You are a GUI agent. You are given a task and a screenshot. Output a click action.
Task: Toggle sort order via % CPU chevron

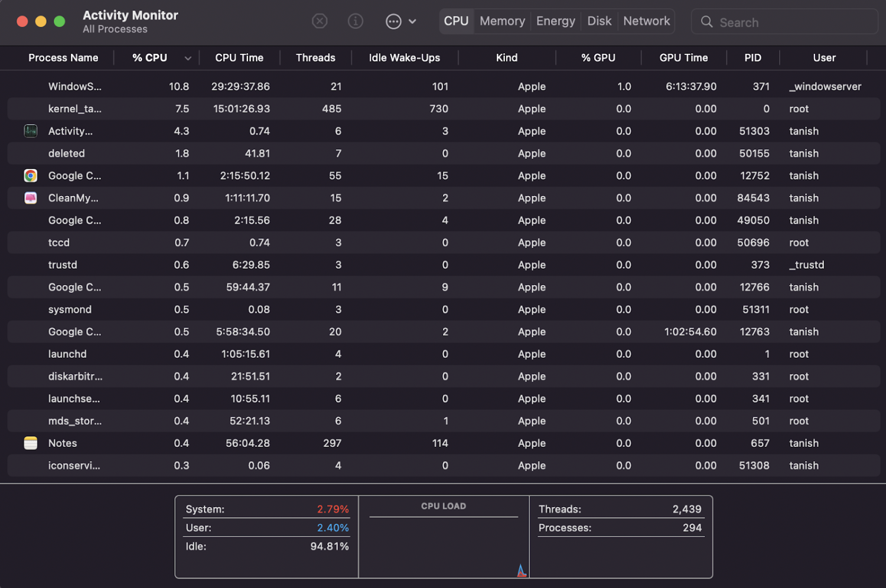(188, 58)
